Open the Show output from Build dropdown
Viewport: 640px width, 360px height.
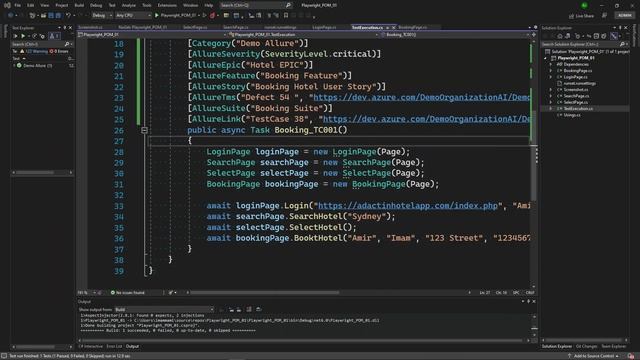tap(164, 309)
